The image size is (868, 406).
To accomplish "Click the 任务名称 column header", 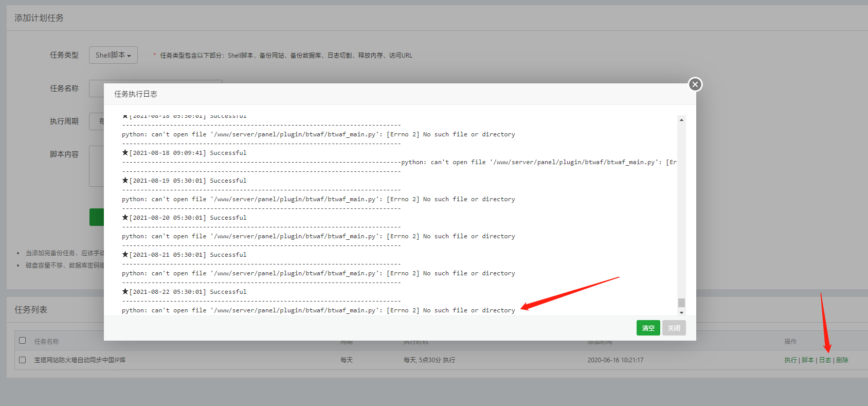I will point(46,341).
